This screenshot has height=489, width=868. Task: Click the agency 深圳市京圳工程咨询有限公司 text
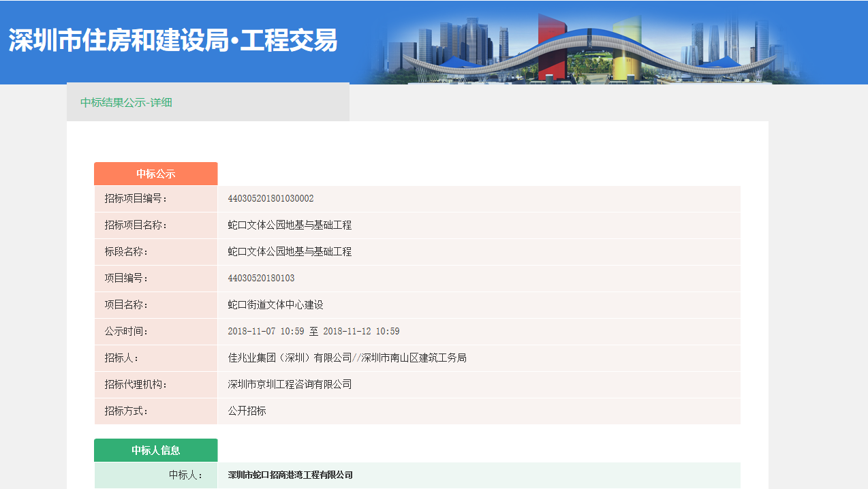[x=289, y=384]
